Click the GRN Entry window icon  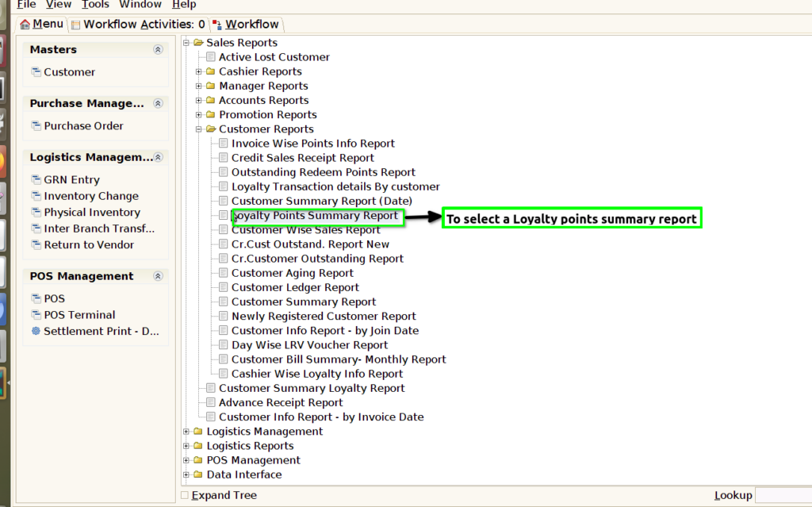pyautogui.click(x=36, y=179)
